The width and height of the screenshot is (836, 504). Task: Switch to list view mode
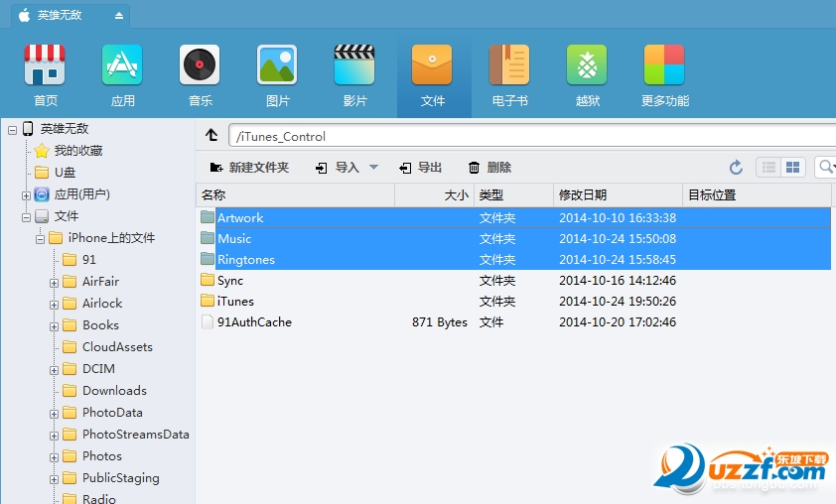[768, 168]
